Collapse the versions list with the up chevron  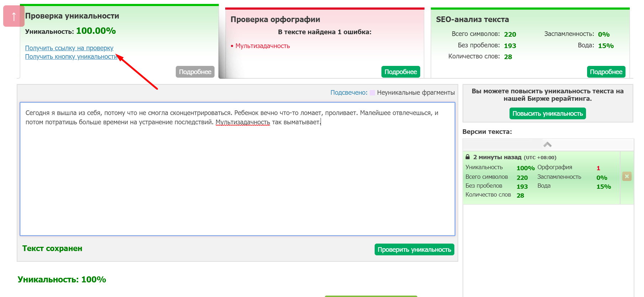(547, 145)
